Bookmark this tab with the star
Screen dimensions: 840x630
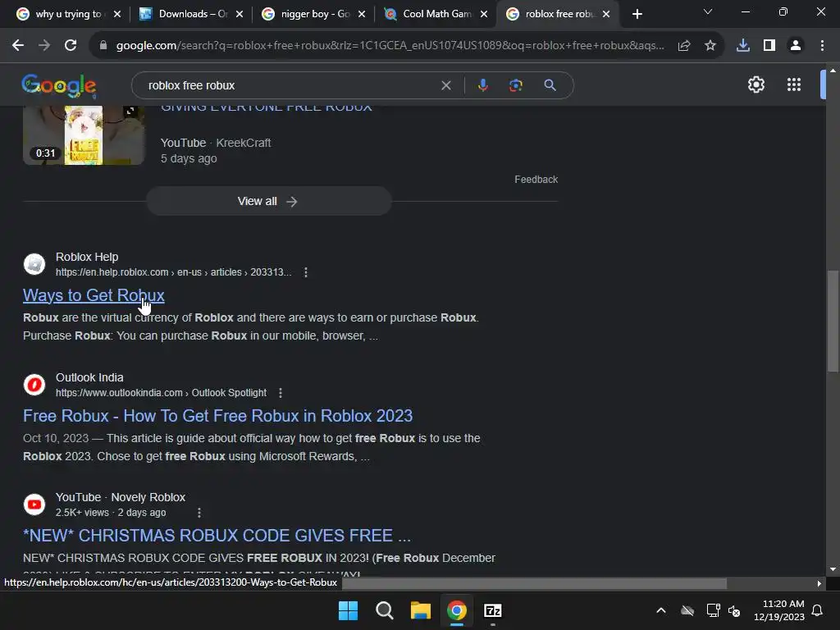coord(710,46)
